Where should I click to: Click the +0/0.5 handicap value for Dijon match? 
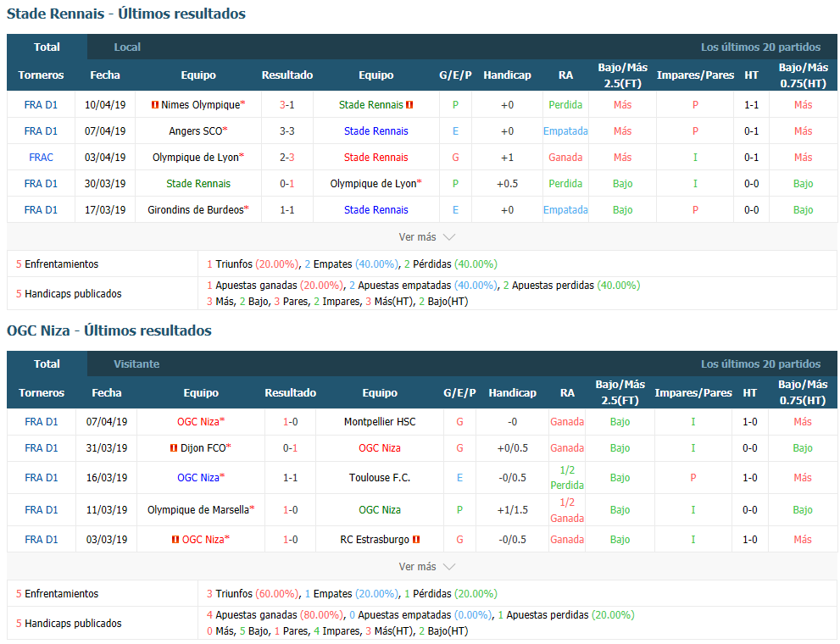tap(512, 448)
